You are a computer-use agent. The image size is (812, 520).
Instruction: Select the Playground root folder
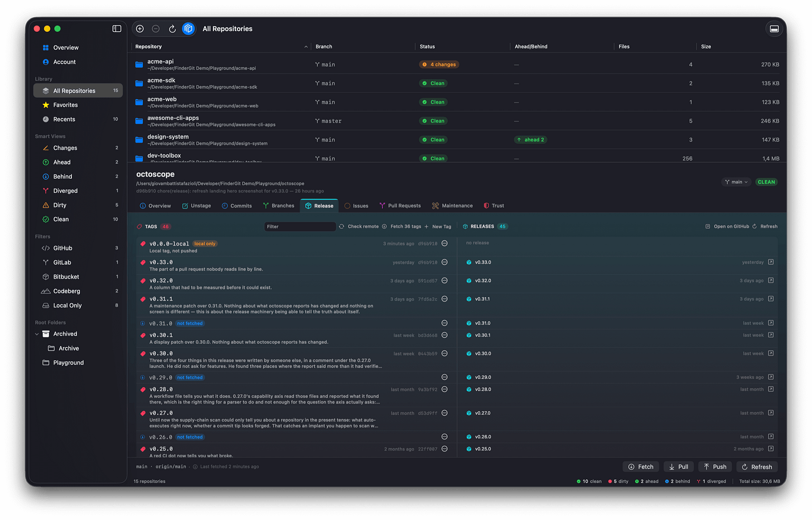[x=78, y=362]
